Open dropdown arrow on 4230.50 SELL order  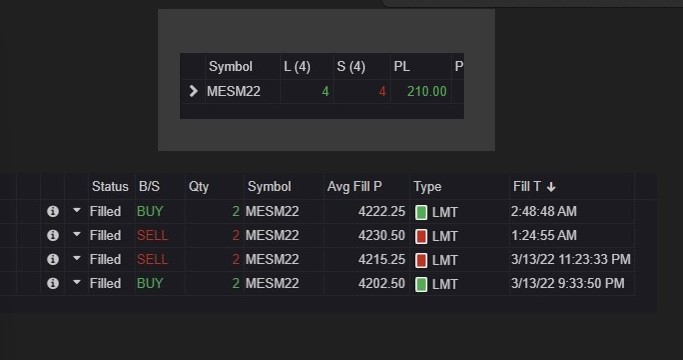(77, 234)
